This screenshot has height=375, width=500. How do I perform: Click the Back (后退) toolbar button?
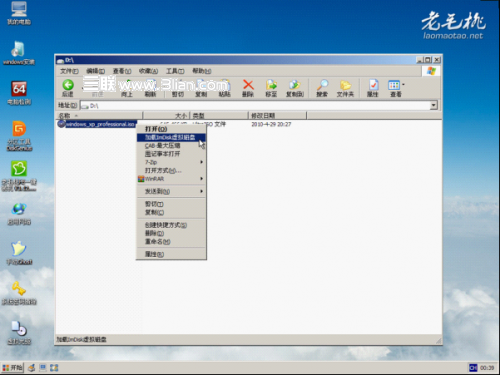point(68,88)
